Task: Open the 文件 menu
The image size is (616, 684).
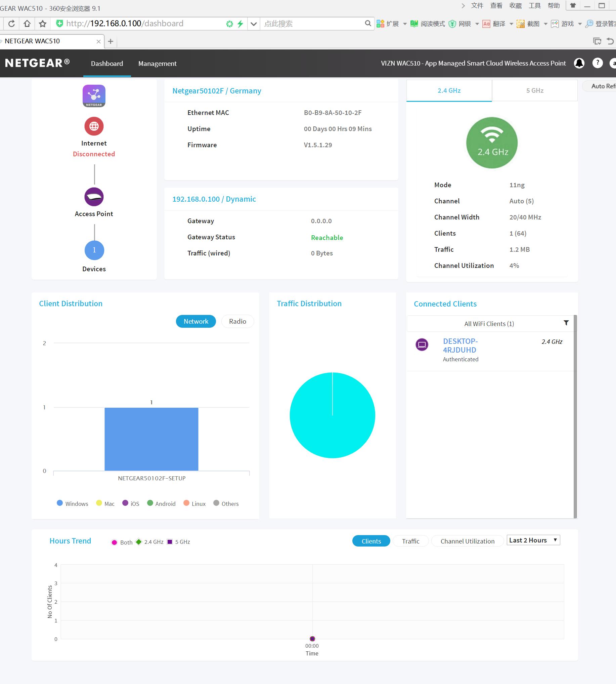Action: (477, 5)
